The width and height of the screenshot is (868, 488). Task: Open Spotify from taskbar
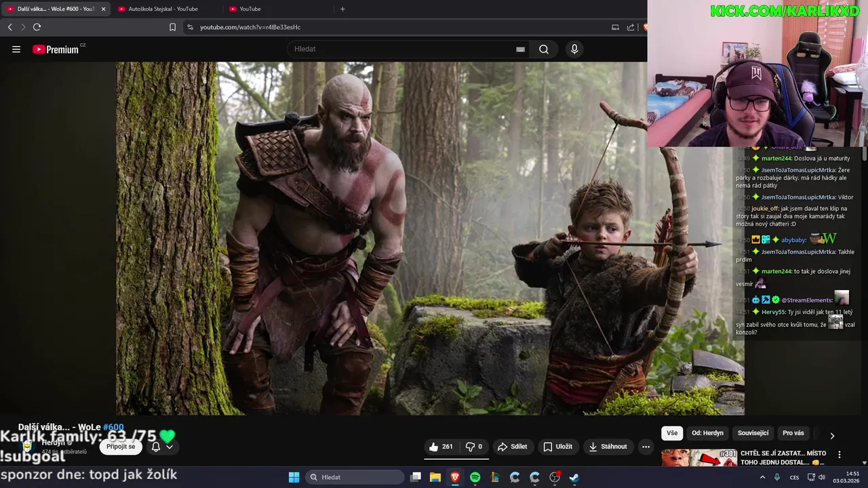(x=475, y=477)
